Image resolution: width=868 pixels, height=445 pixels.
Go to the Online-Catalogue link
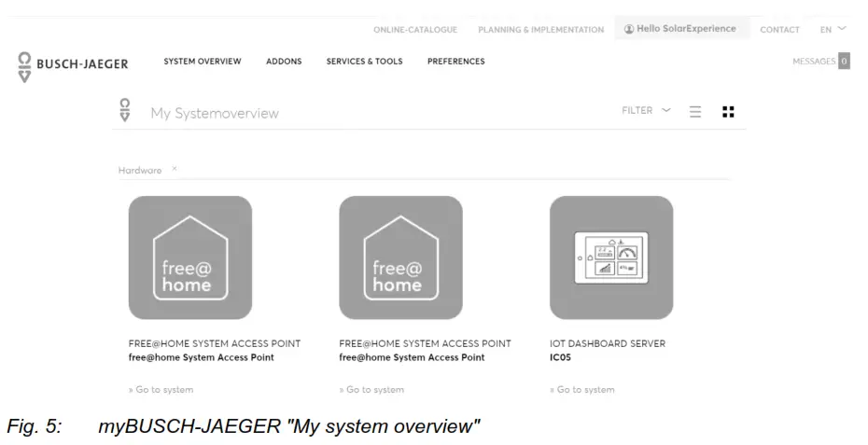(x=415, y=30)
